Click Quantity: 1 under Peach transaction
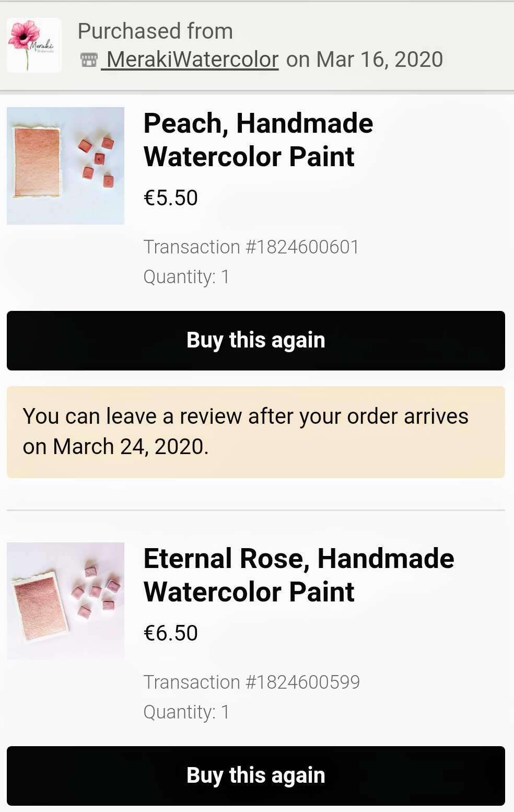This screenshot has height=812, width=514. [x=186, y=277]
